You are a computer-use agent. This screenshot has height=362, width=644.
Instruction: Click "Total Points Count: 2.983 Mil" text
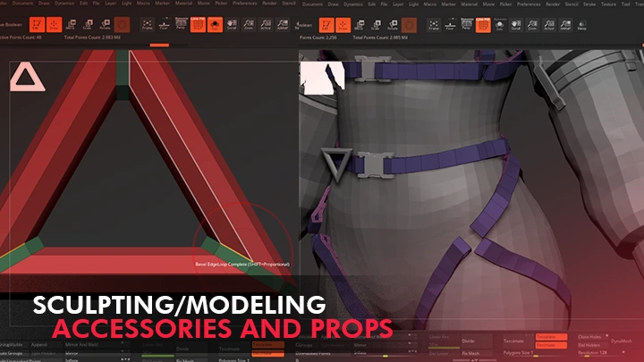pos(92,38)
